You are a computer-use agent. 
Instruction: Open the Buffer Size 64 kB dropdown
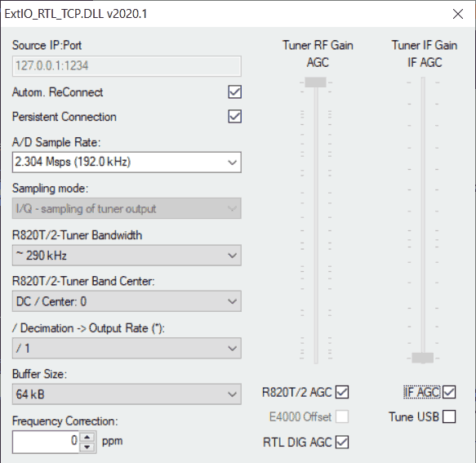coord(127,394)
